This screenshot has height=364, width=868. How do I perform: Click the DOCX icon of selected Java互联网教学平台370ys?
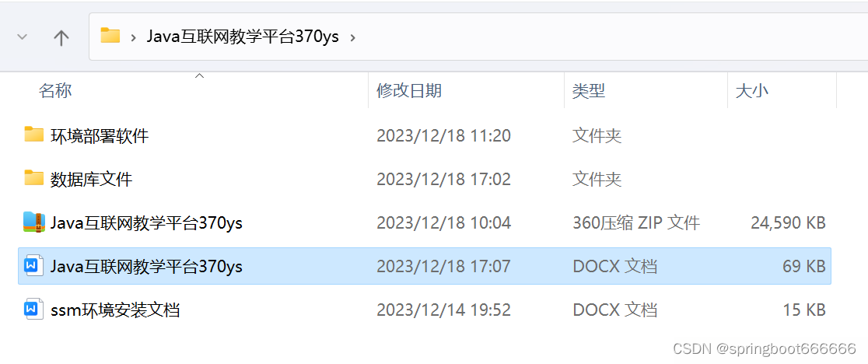point(33,265)
